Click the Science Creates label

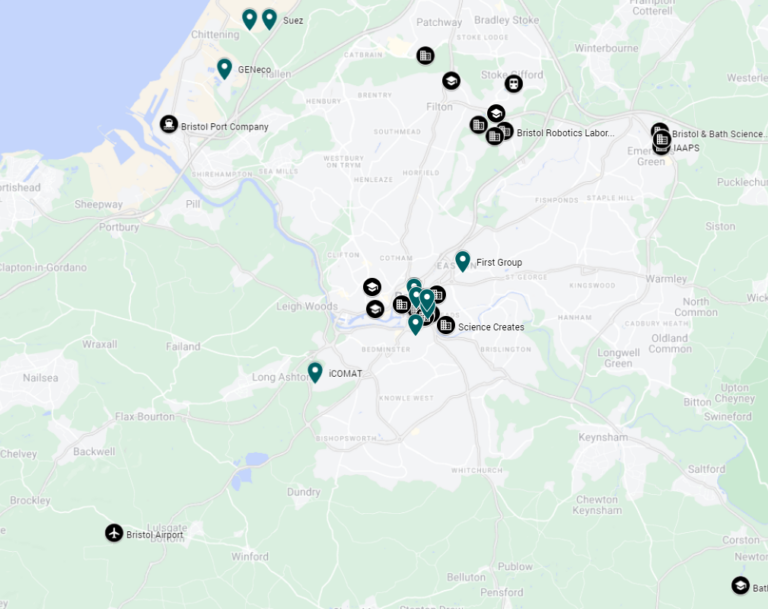(x=491, y=327)
